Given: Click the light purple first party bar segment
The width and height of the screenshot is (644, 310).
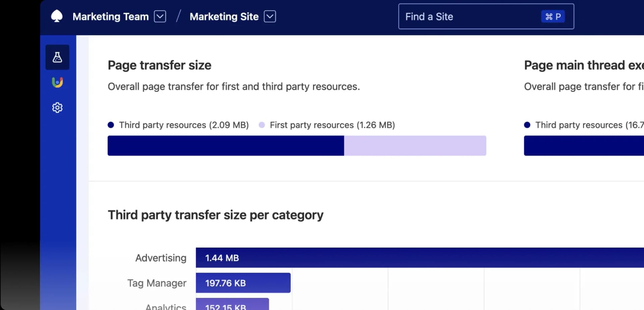Looking at the screenshot, I should point(415,146).
